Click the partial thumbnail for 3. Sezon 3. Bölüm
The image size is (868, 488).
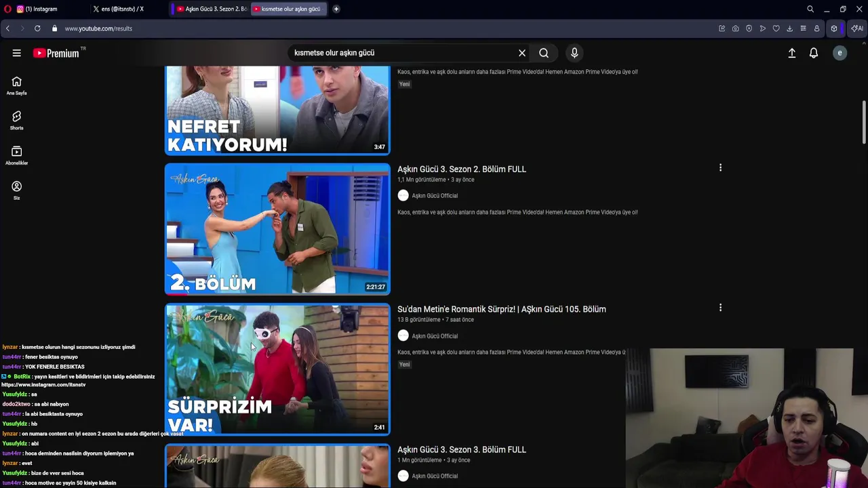click(x=277, y=466)
